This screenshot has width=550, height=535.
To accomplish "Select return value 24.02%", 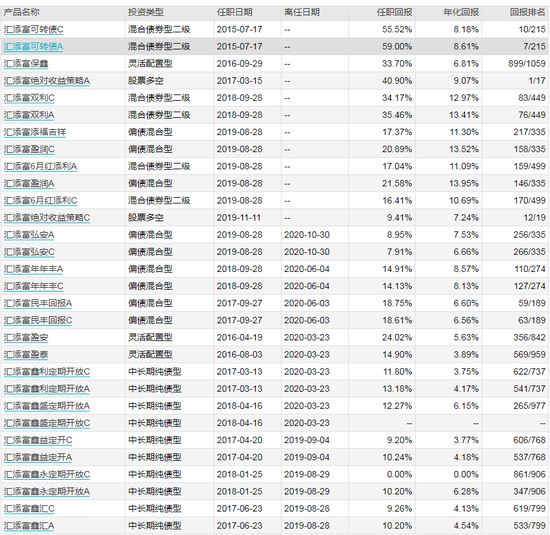I will (x=397, y=338).
